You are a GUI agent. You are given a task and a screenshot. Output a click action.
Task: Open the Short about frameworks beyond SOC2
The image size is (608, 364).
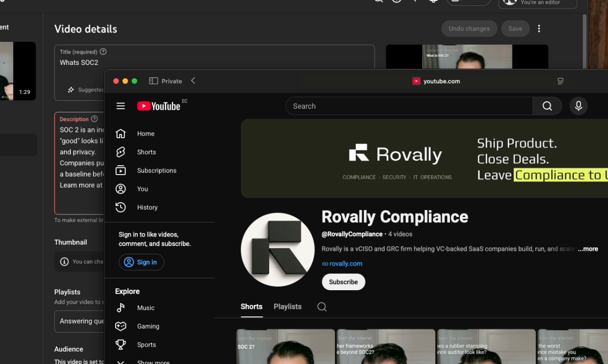(x=386, y=347)
